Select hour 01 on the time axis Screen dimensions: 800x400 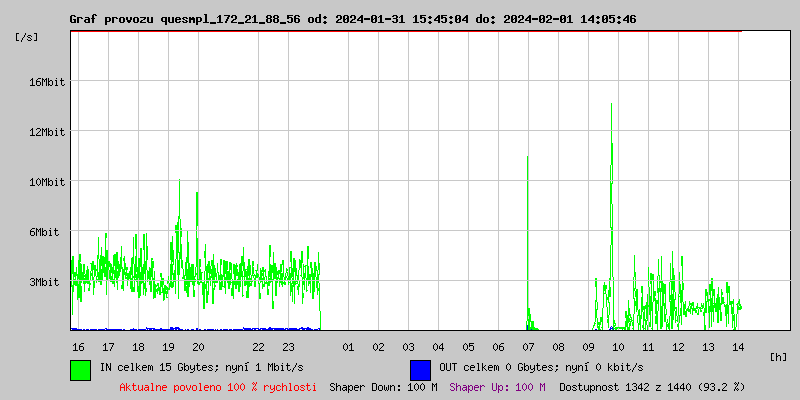(x=348, y=347)
